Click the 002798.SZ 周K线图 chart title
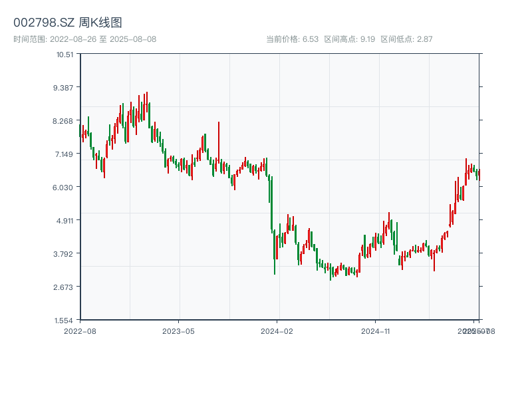 pos(68,23)
